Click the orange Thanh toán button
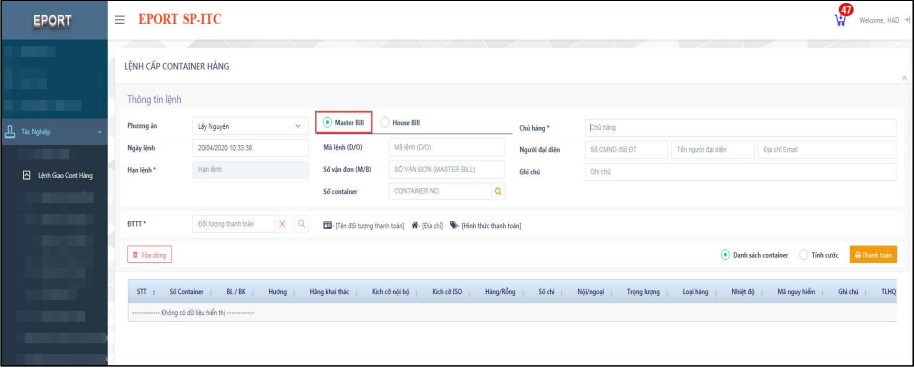Screen dimensions: 915x370 873,255
